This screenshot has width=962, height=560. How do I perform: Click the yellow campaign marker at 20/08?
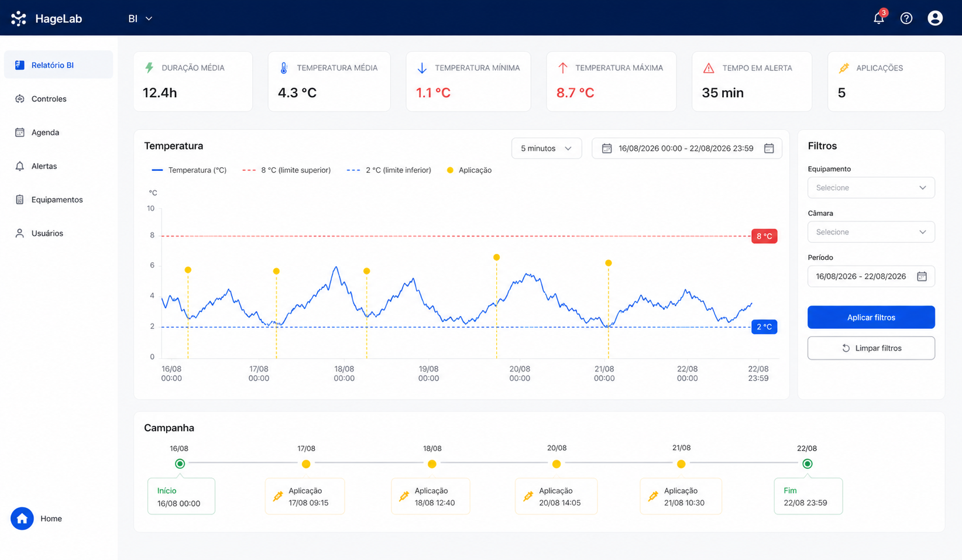pyautogui.click(x=556, y=464)
